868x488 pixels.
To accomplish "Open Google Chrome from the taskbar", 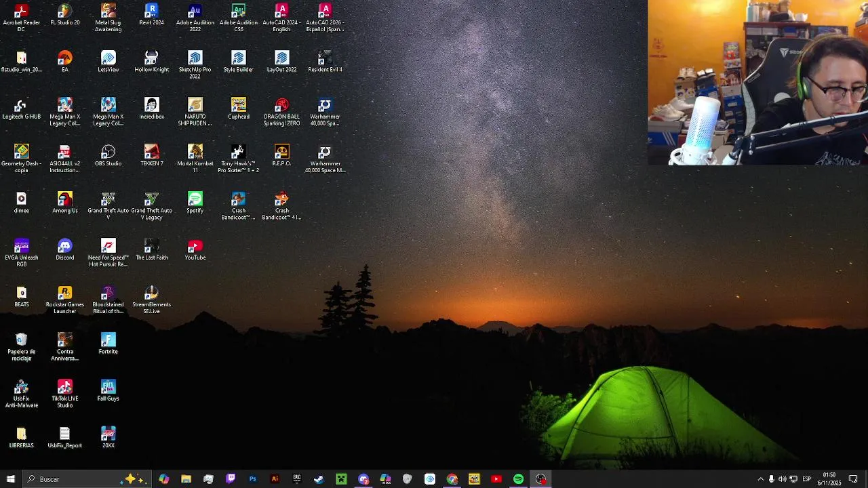I will point(452,479).
